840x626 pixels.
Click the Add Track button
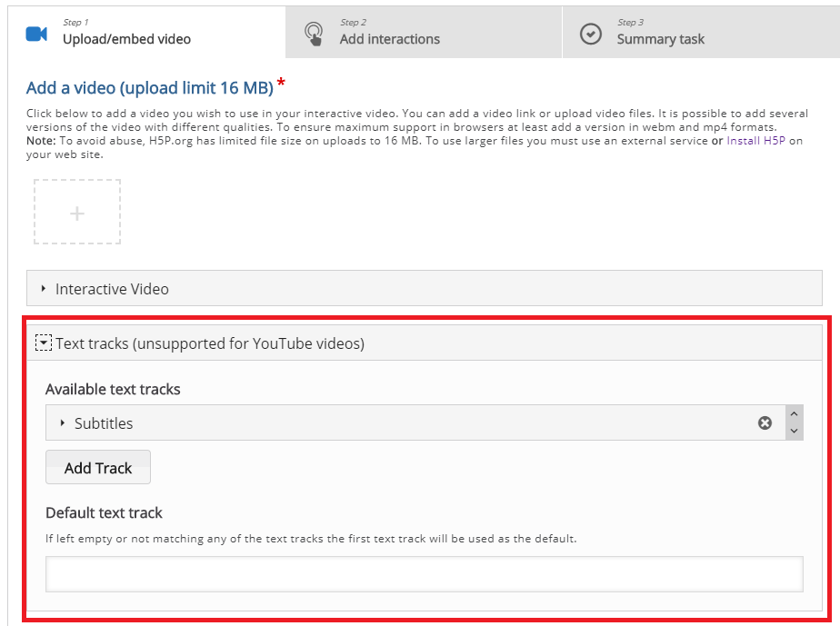[98, 468]
